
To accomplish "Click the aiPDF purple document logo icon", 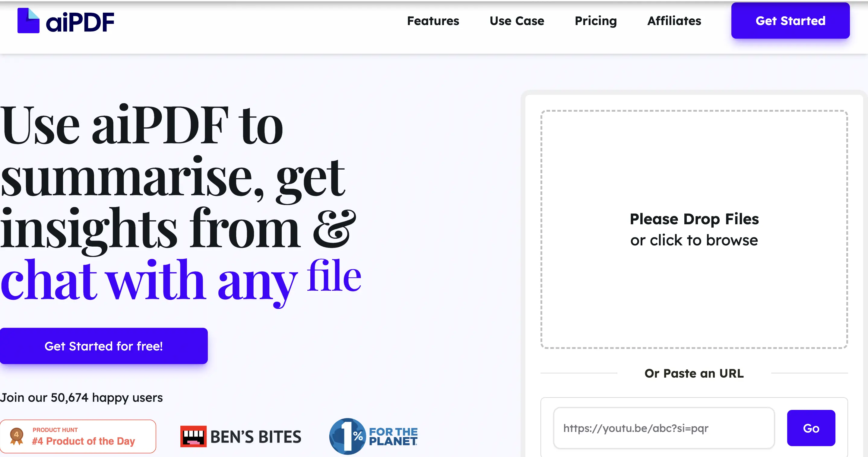I will pos(28,21).
